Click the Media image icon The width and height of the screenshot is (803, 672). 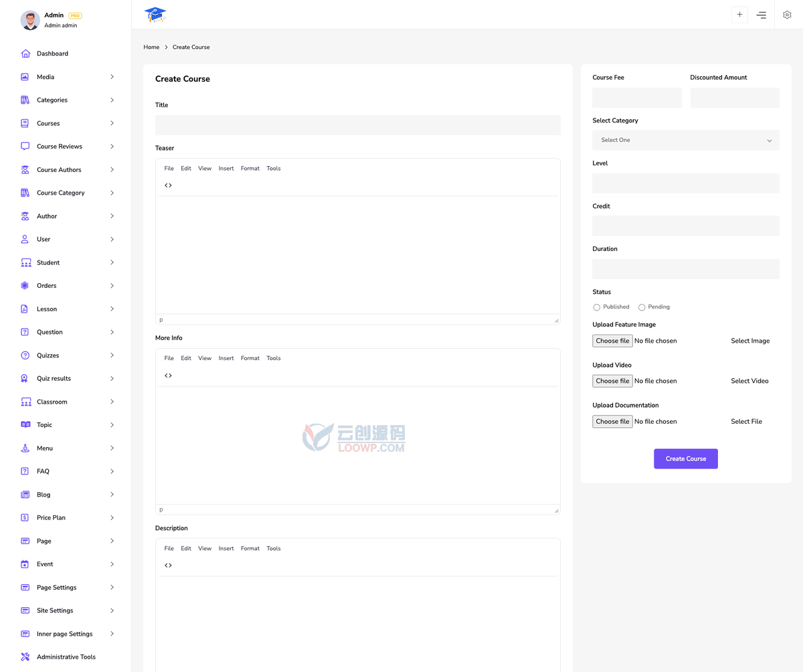click(x=25, y=77)
